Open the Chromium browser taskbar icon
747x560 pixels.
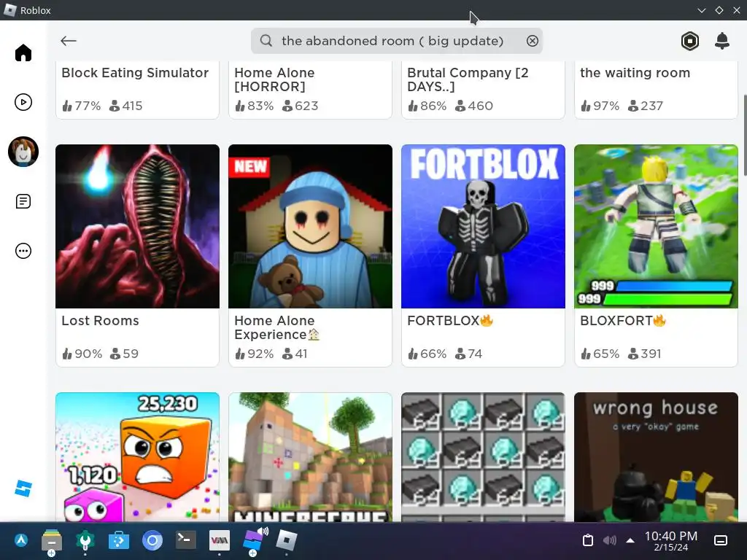point(152,540)
